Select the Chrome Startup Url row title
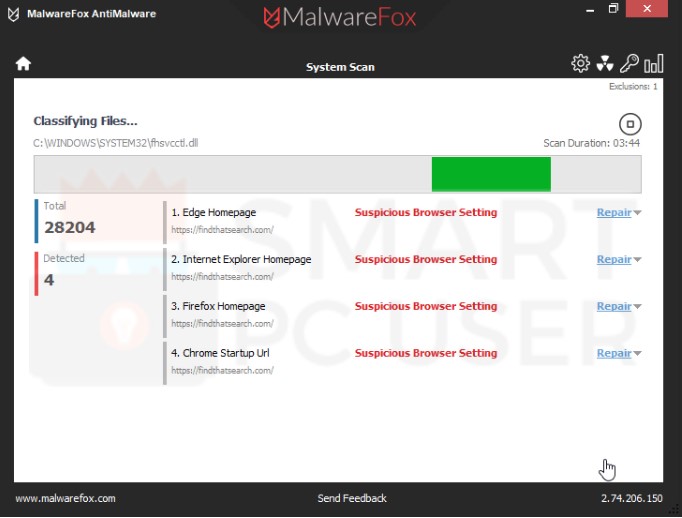This screenshot has height=518, width=682. click(220, 353)
